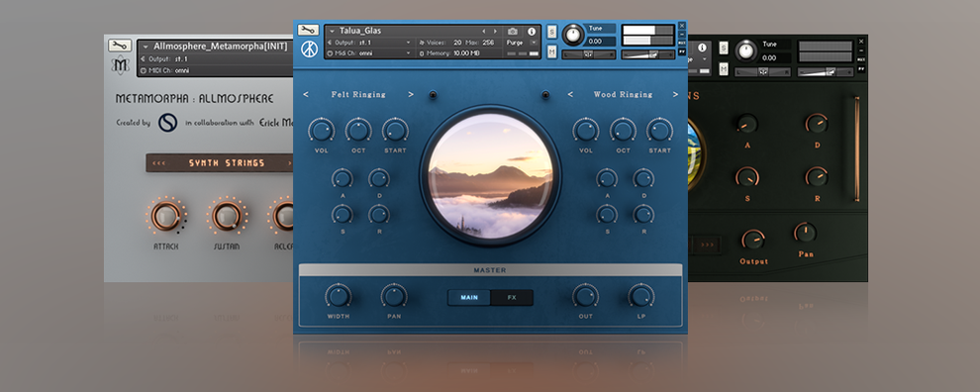Click the M logo in Allmosphere_Metamorpha header
The image size is (980, 392).
pos(120,65)
